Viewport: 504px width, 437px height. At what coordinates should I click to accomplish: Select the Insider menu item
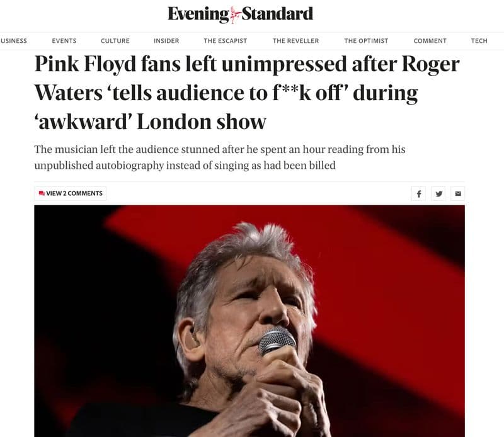click(x=166, y=41)
